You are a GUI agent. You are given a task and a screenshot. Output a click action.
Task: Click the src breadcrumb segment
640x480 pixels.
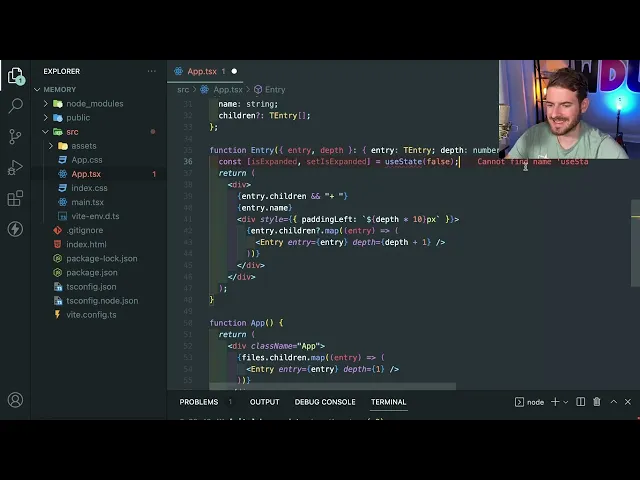pos(183,89)
